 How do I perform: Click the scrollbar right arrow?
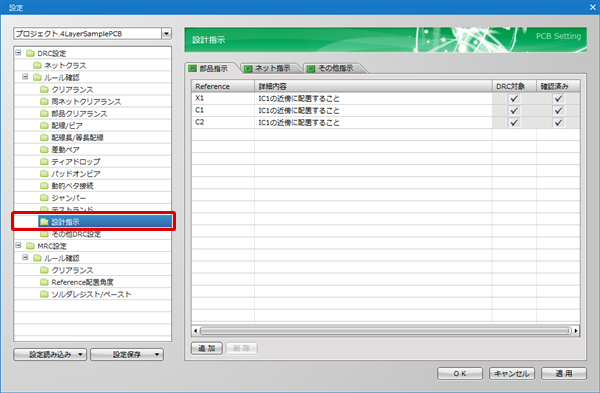coord(576,331)
